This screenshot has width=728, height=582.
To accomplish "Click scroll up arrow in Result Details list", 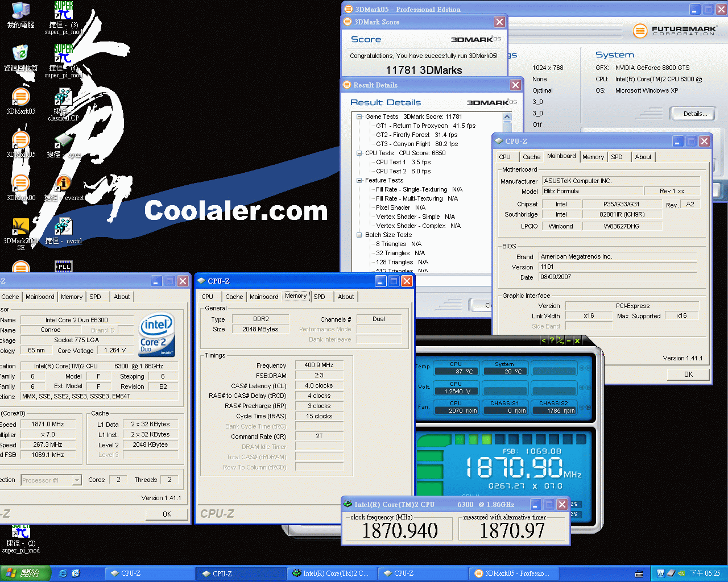I will click(507, 117).
